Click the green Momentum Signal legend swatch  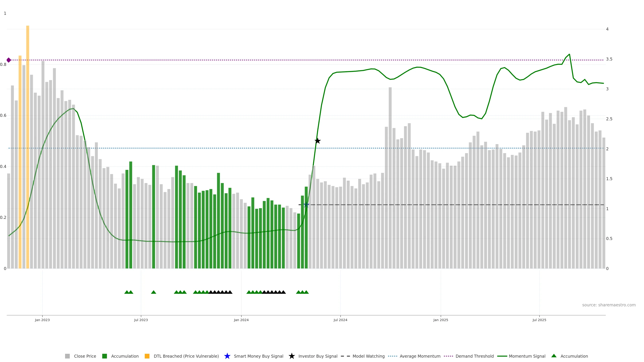(x=502, y=356)
